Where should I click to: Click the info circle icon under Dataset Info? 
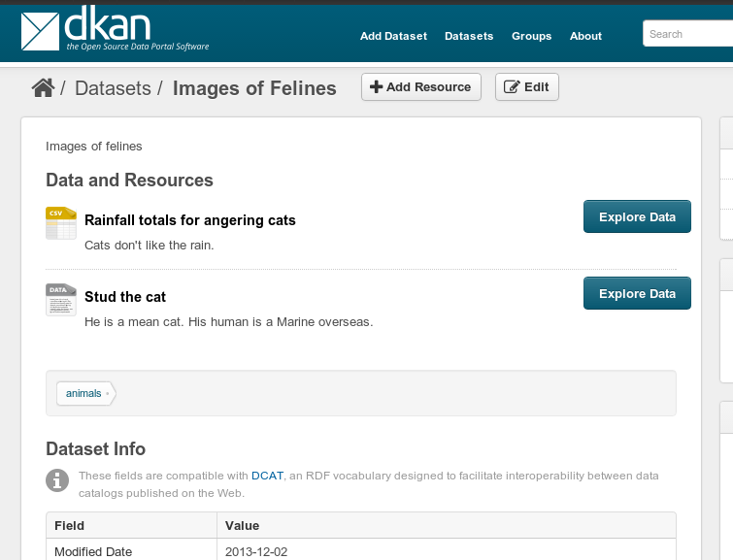pos(58,479)
